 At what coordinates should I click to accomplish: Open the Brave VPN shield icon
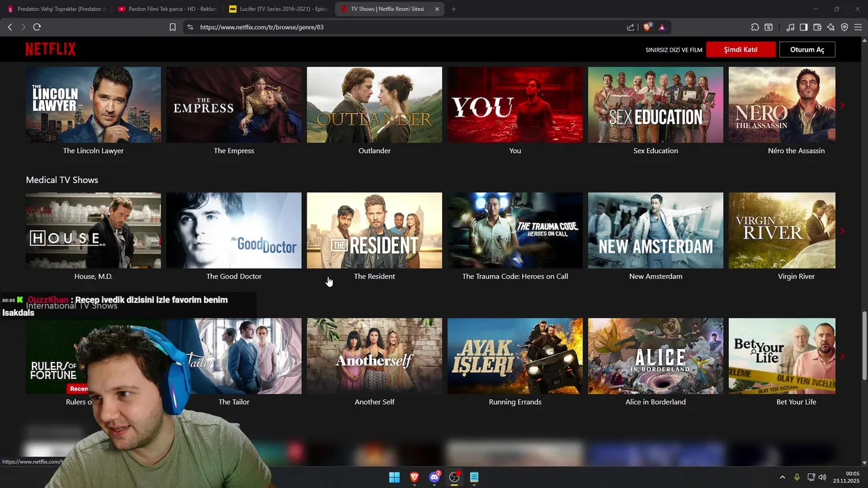click(x=844, y=27)
